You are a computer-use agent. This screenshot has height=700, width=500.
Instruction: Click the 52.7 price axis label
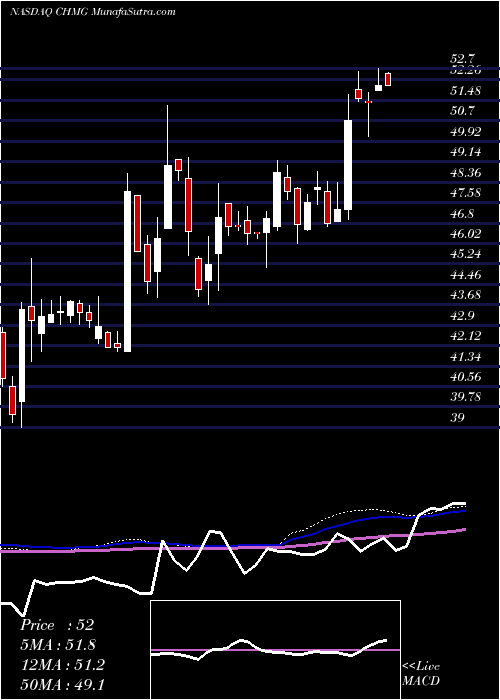point(463,59)
